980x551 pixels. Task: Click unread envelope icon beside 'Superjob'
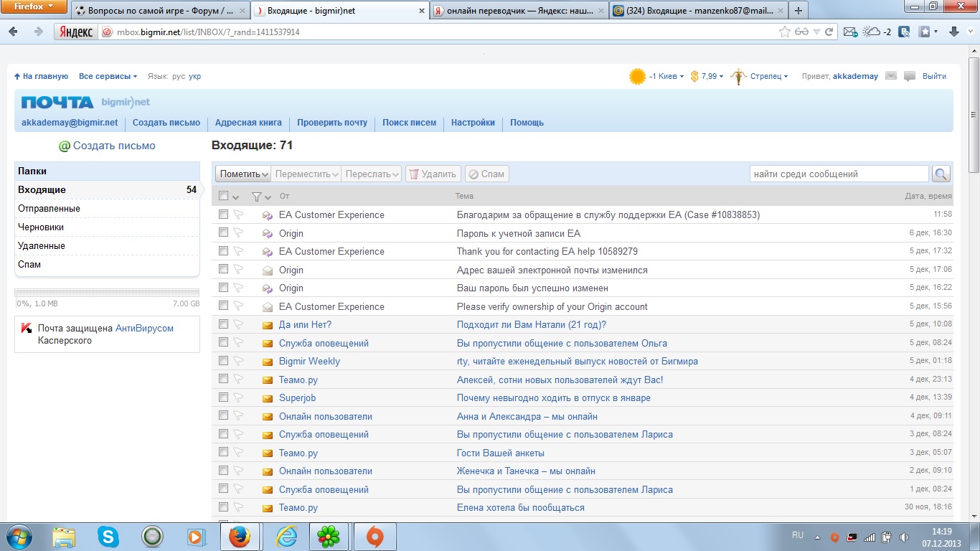268,398
